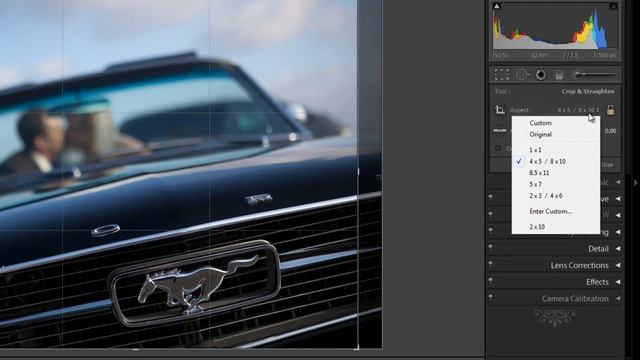The image size is (640, 360).
Task: Expand the Camera Calibration panel triangle
Action: (618, 299)
